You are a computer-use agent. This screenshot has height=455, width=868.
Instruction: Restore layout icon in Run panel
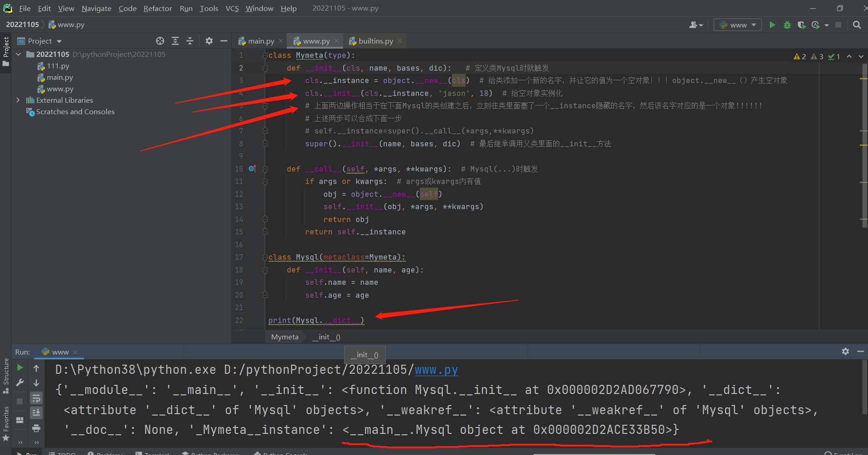click(20, 420)
